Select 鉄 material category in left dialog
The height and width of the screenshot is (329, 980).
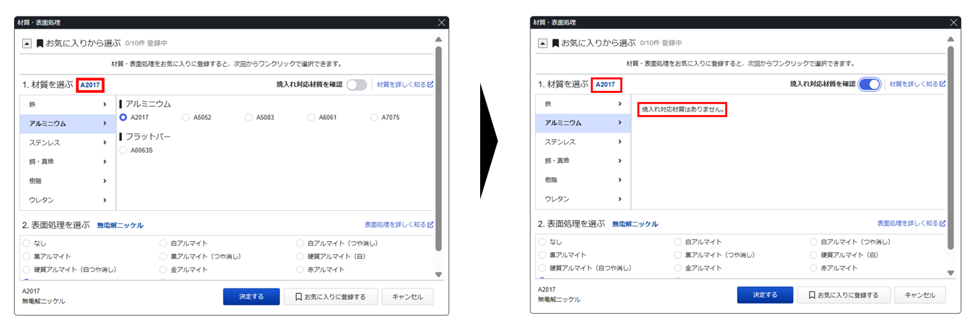[x=68, y=104]
